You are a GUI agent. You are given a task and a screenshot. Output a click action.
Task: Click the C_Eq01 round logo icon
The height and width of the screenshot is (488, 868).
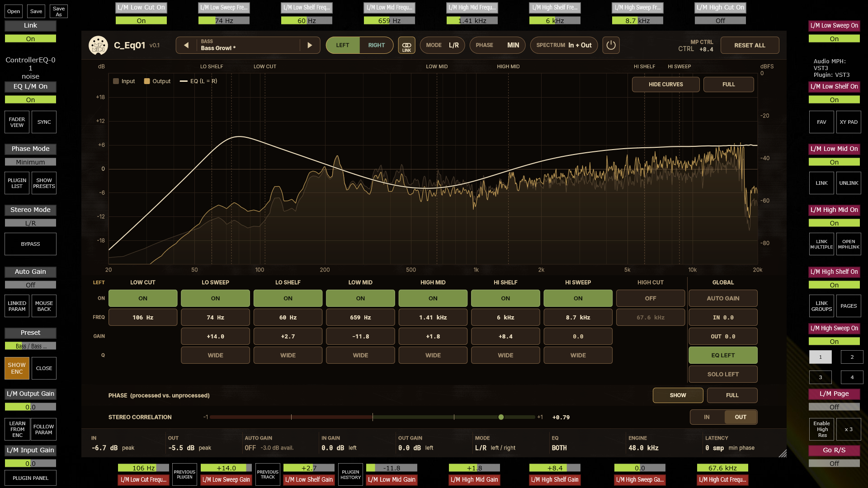[x=98, y=45]
